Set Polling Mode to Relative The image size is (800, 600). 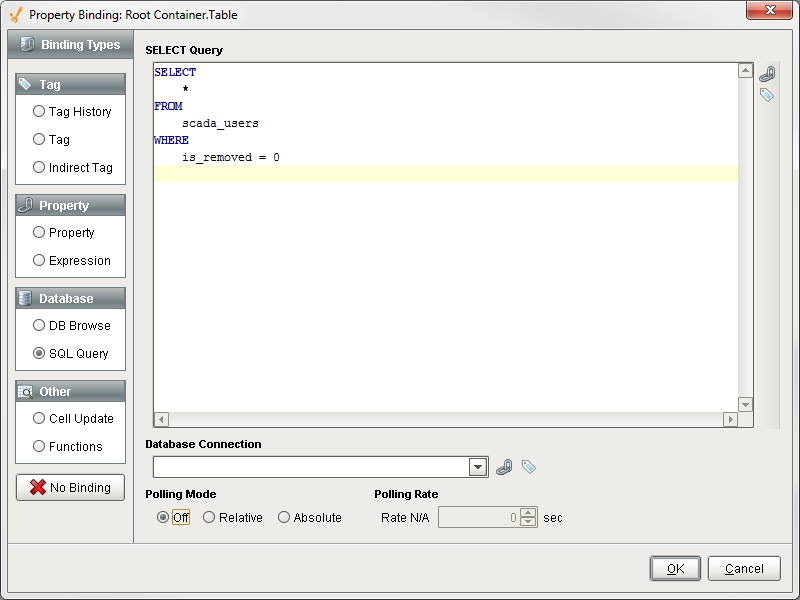[x=209, y=517]
